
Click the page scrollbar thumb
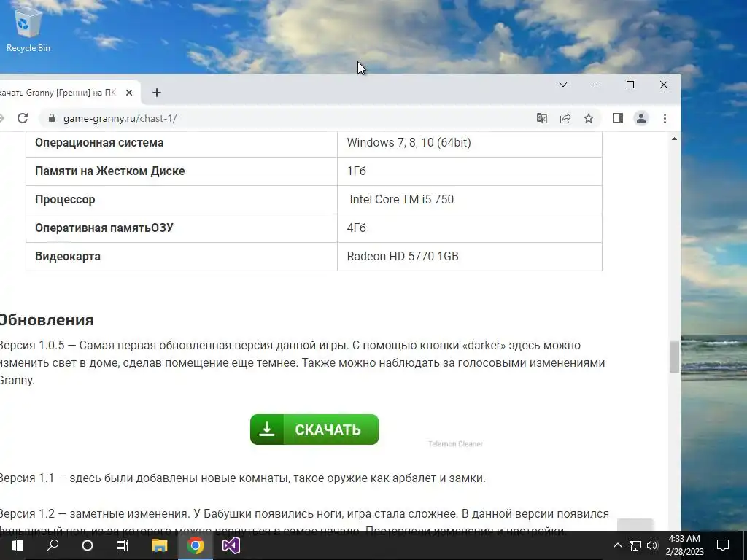674,357
